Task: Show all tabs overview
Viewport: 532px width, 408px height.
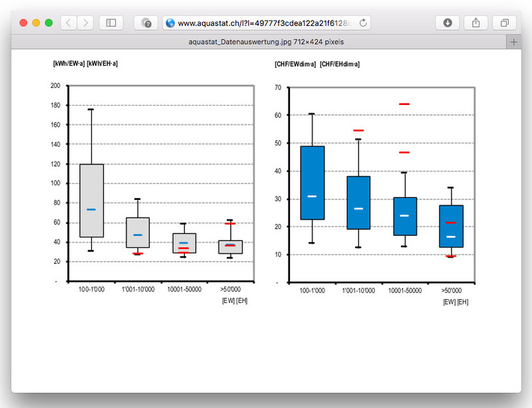Action: point(504,23)
